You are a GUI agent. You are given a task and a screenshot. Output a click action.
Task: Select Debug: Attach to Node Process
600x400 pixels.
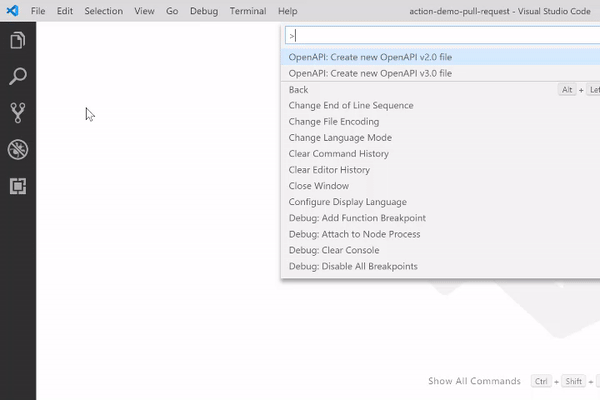(x=440, y=234)
